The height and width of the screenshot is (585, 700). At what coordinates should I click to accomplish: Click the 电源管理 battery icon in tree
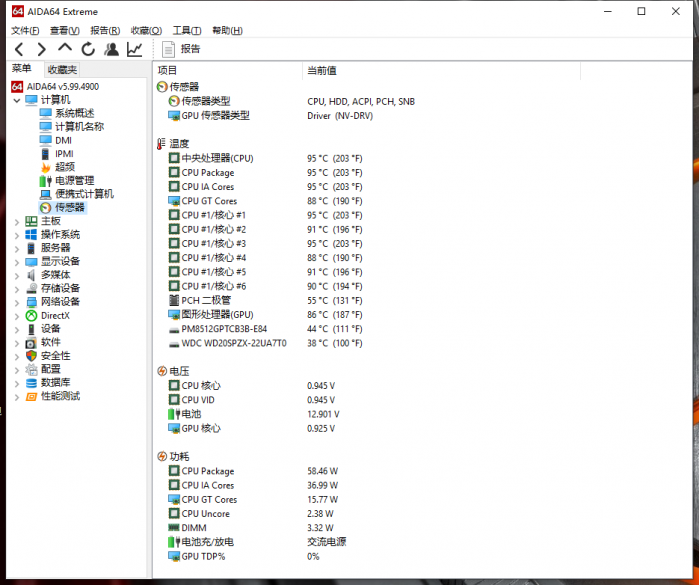coord(45,181)
